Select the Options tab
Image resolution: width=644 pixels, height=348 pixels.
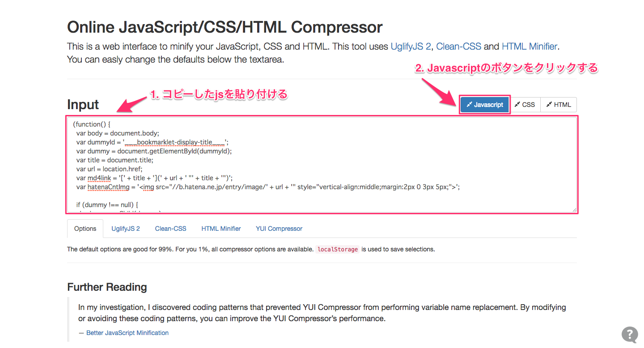coord(85,229)
